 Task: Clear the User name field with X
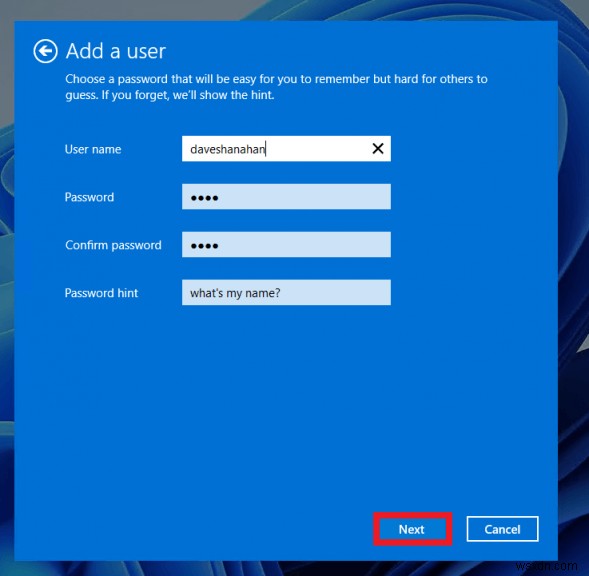pyautogui.click(x=378, y=149)
